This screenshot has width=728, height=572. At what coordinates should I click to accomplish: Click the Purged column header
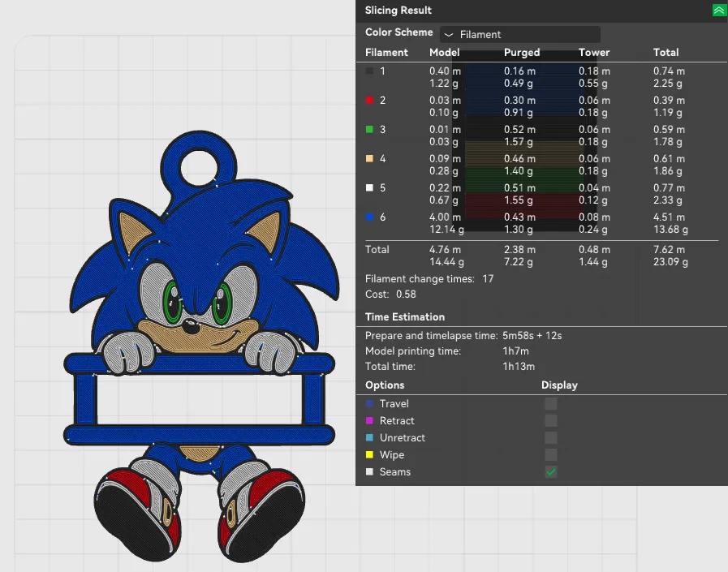point(522,53)
